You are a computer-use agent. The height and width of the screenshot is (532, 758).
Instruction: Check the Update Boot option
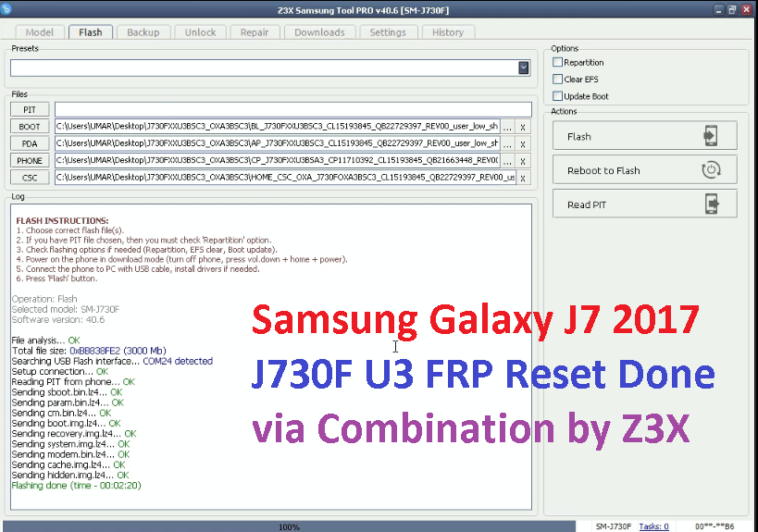[x=558, y=96]
